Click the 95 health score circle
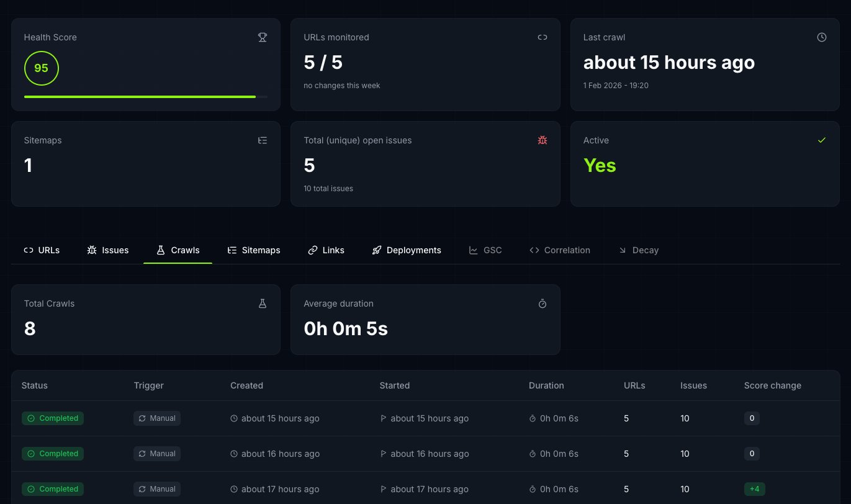This screenshot has height=504, width=851. coord(41,68)
